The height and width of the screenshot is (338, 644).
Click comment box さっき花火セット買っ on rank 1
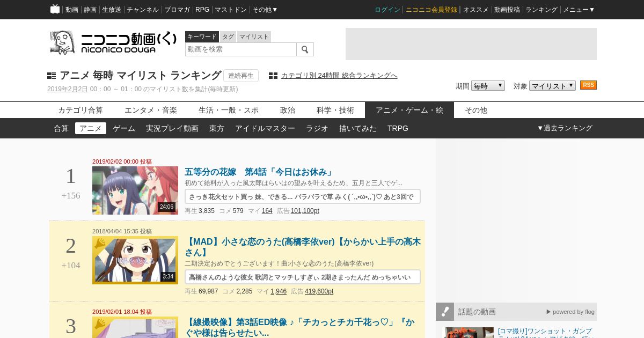click(x=303, y=196)
